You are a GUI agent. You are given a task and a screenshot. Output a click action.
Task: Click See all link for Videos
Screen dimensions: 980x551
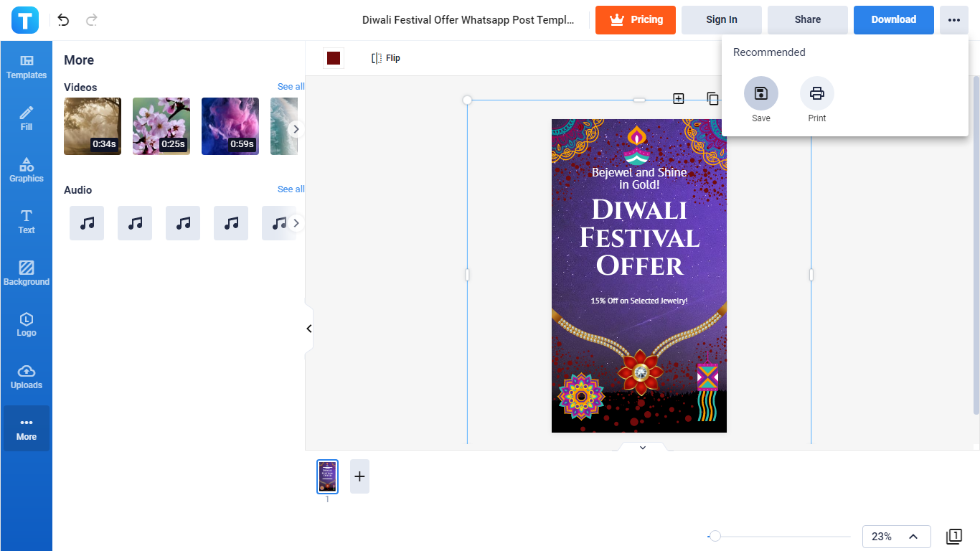pyautogui.click(x=291, y=87)
